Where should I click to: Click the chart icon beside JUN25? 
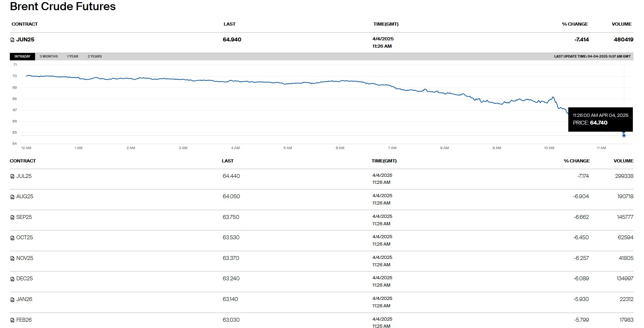[x=12, y=40]
